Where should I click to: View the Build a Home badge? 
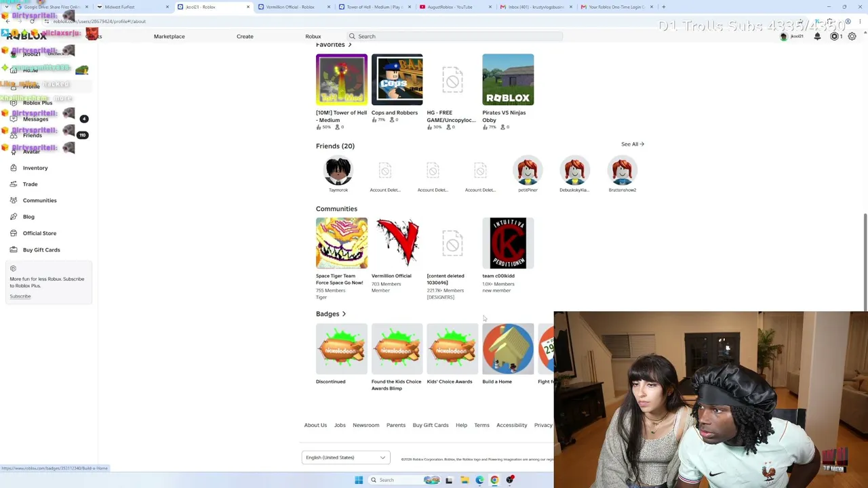coord(508,348)
